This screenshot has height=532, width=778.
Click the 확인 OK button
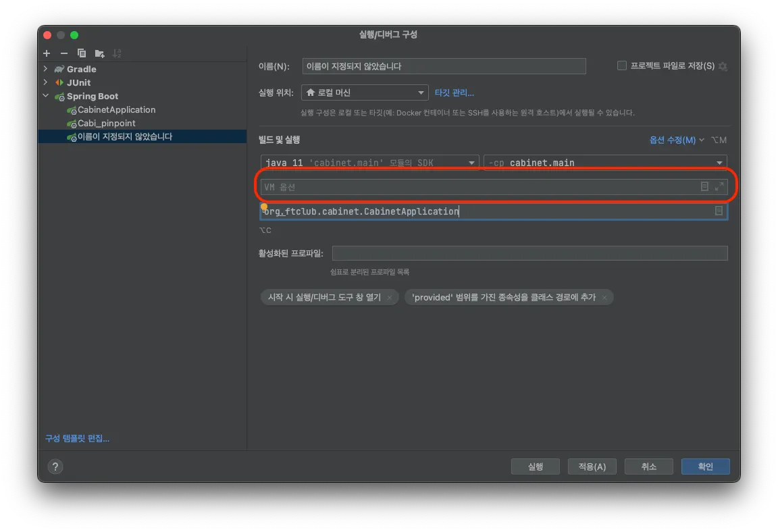[705, 467]
